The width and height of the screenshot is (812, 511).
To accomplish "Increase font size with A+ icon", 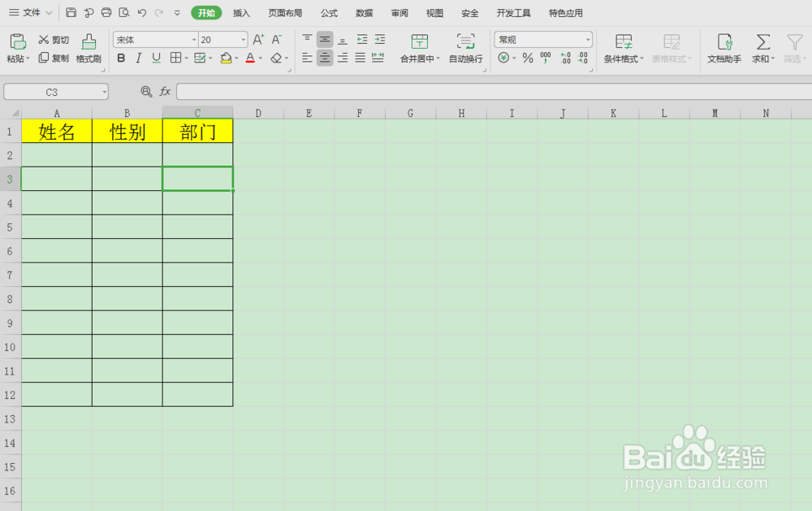I will pos(258,39).
